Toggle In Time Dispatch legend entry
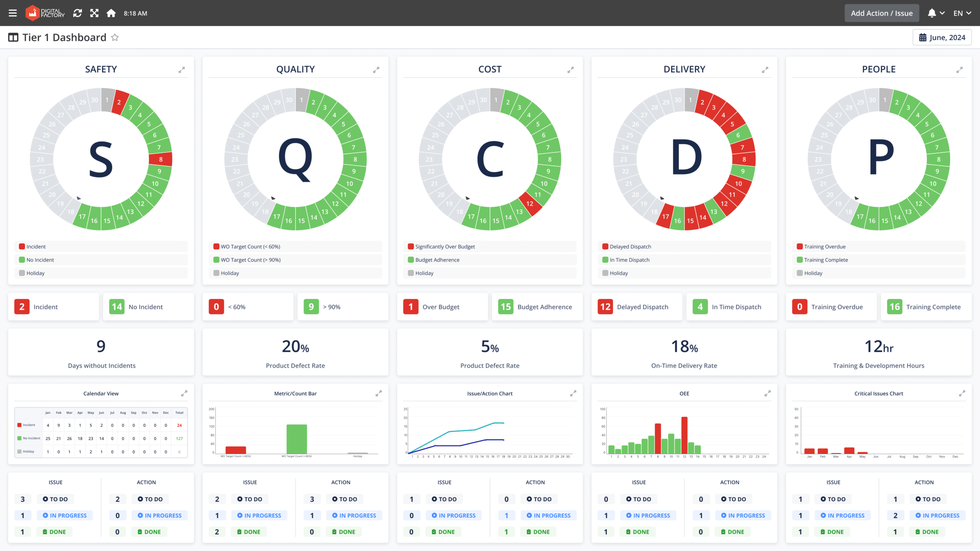 [x=684, y=260]
